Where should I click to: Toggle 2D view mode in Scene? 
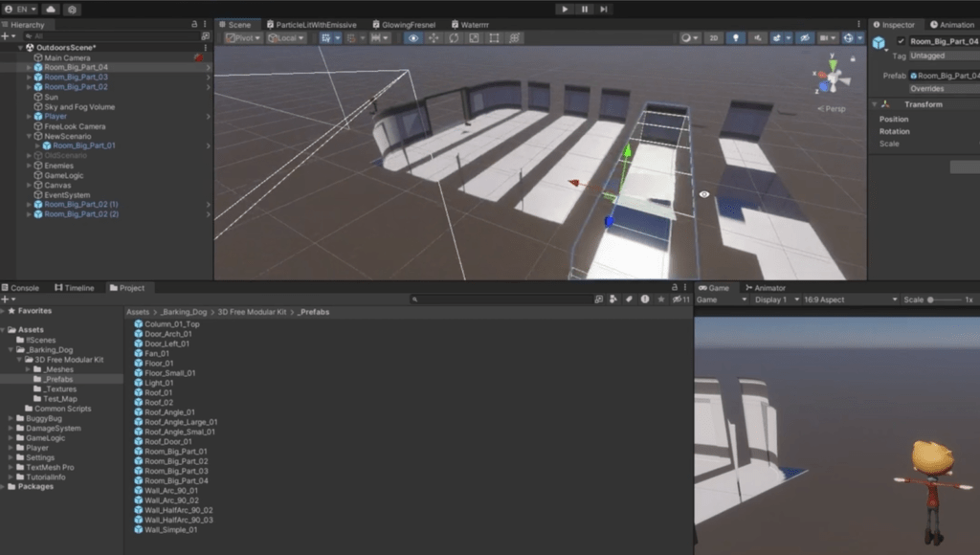[714, 38]
